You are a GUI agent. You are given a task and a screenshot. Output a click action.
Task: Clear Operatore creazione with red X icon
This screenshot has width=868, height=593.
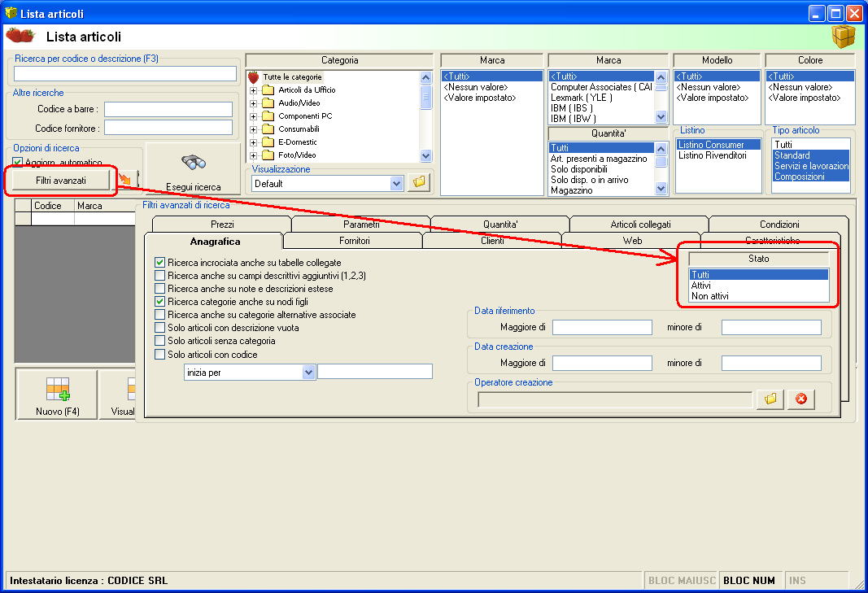[x=801, y=399]
